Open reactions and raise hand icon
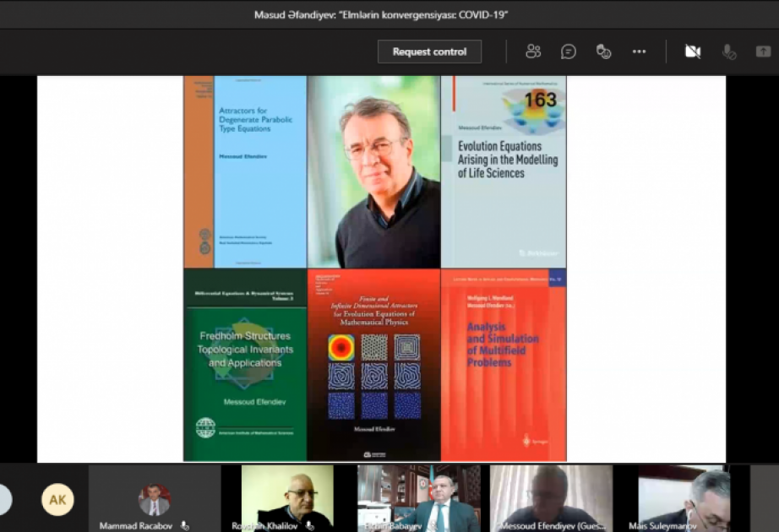This screenshot has width=779, height=532. pos(603,52)
